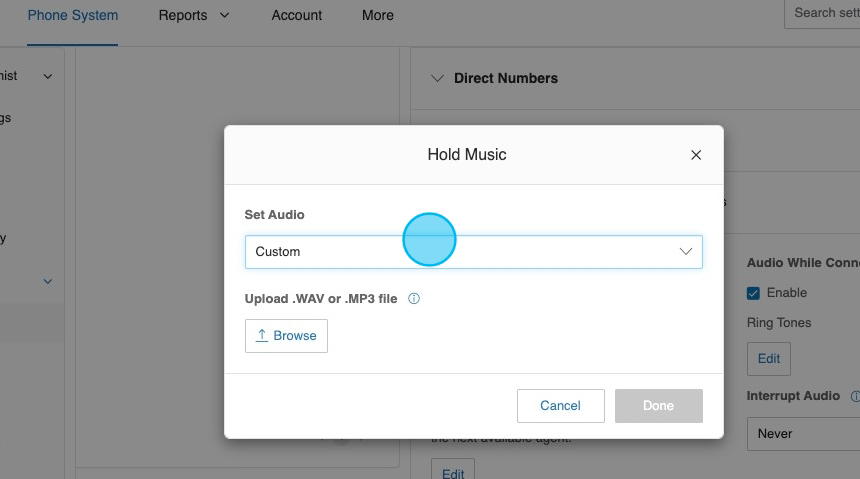Click the Edit button at bottom of page

coord(453,472)
